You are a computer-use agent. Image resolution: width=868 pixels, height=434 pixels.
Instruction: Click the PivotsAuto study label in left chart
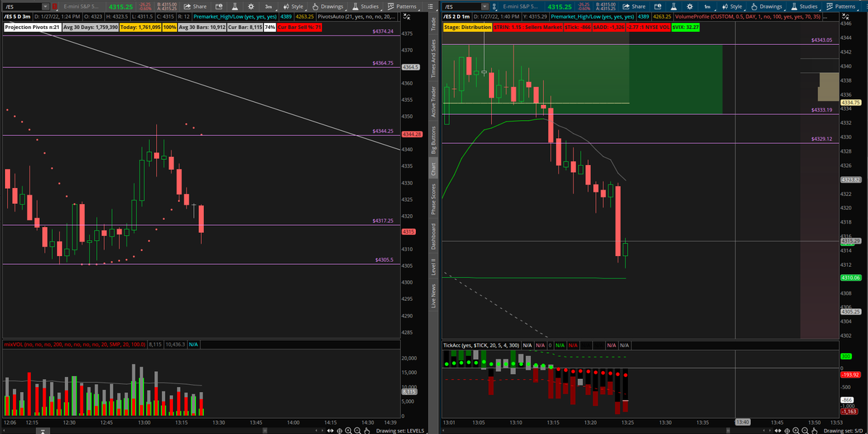(x=357, y=17)
